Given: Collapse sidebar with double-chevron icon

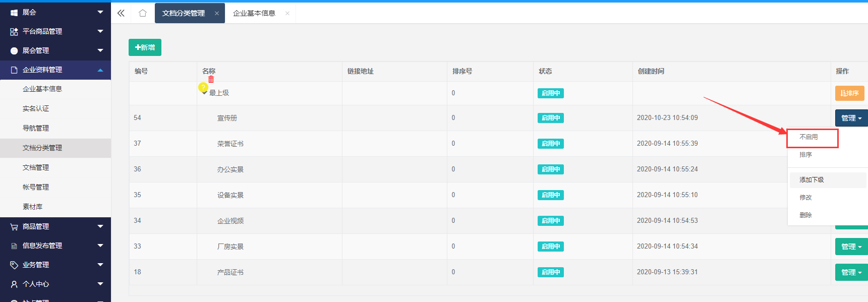Looking at the screenshot, I should point(121,13).
